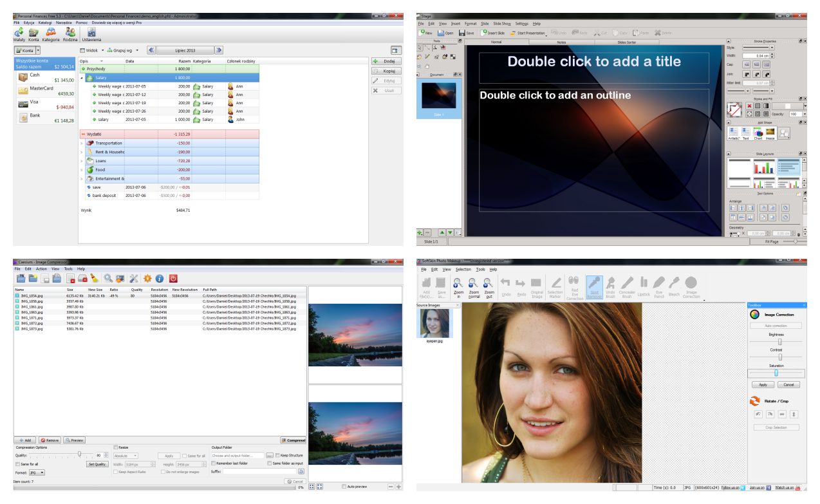Click Zoom in in SoftSkin Photo Makeup
The image size is (820, 504).
click(x=459, y=286)
